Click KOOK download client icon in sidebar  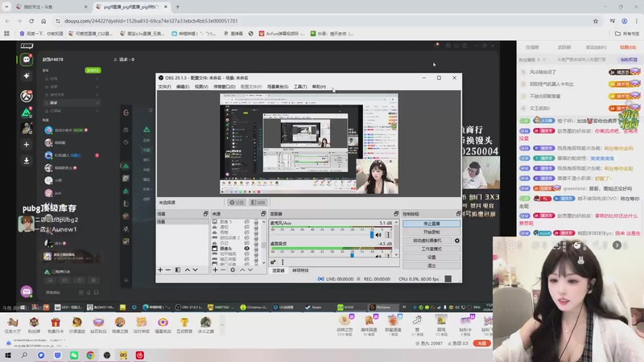(27, 160)
